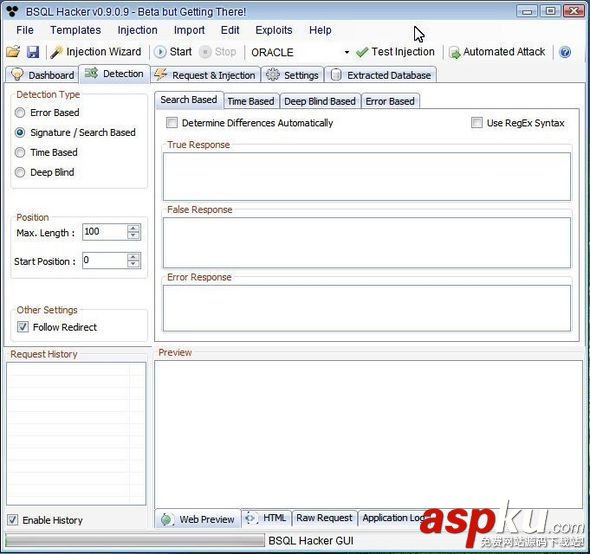This screenshot has height=554, width=590.
Task: View the Extracted Database tab
Action: [380, 75]
